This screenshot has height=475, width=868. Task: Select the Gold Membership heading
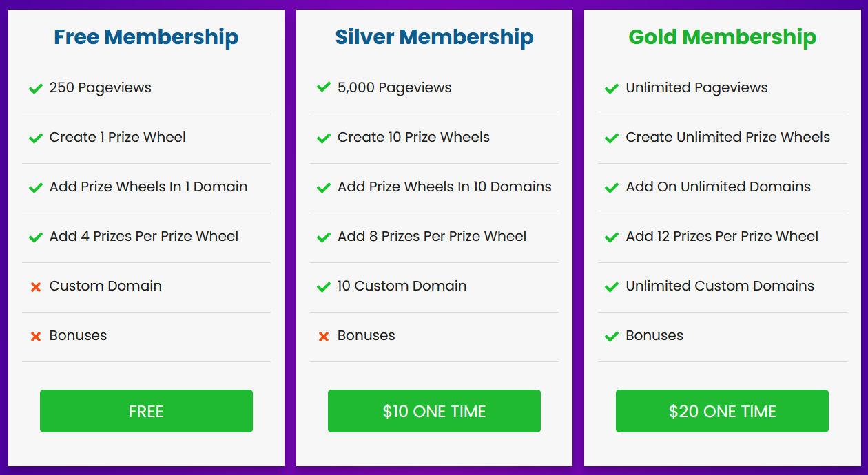722,37
